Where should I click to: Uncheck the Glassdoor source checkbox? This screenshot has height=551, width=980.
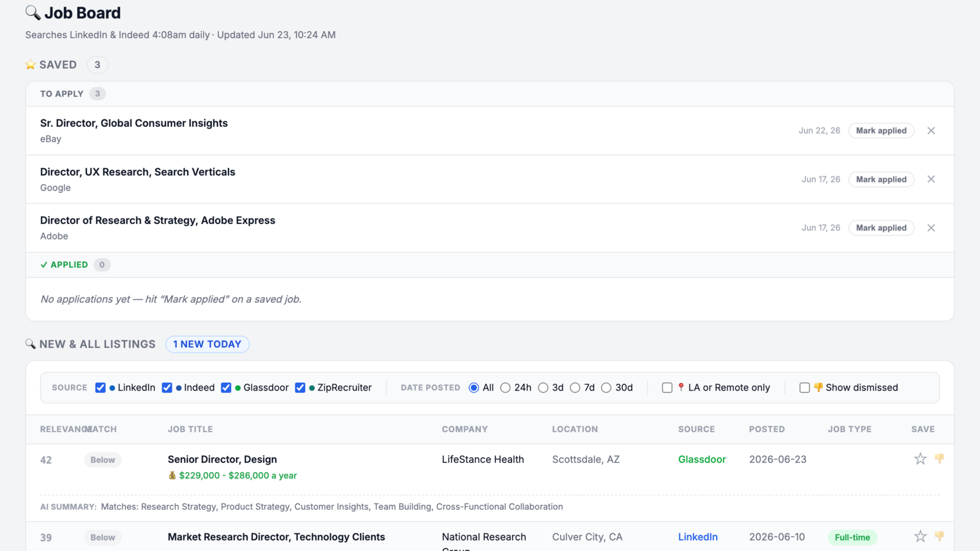coord(226,388)
